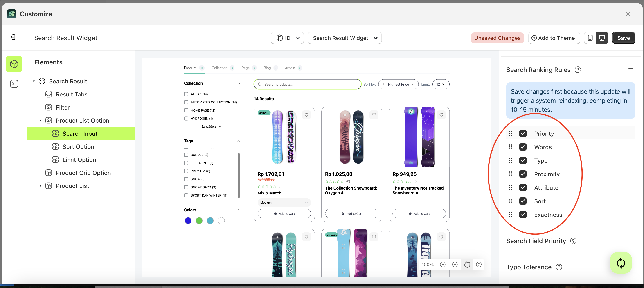Open the ID language dropdown

(287, 38)
